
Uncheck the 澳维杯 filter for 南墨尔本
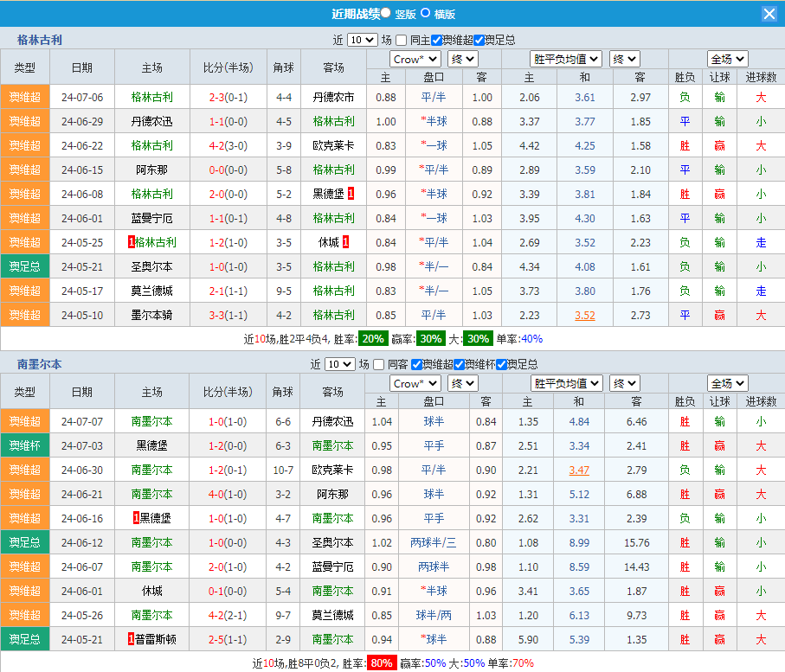point(460,364)
